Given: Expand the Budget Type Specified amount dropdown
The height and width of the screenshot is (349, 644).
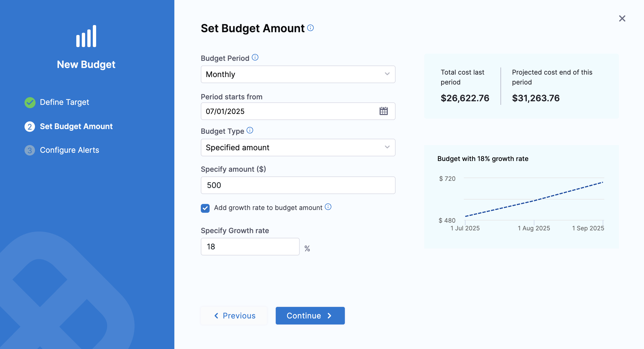Looking at the screenshot, I should pos(298,148).
